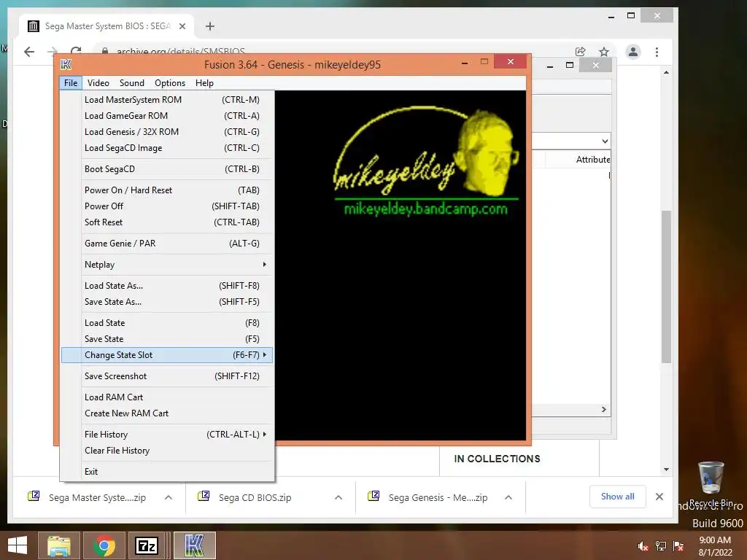Choose Soft Reset
The height and width of the screenshot is (560, 747).
[167, 222]
